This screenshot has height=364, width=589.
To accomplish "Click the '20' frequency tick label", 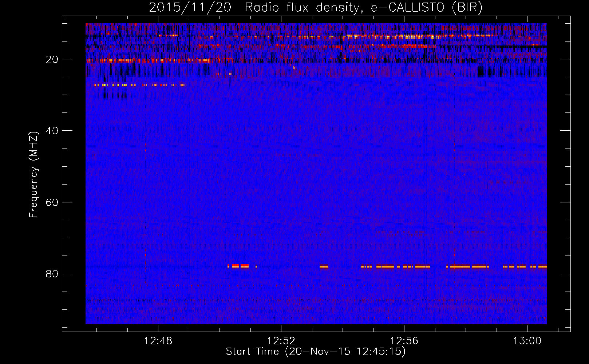I will [x=52, y=59].
